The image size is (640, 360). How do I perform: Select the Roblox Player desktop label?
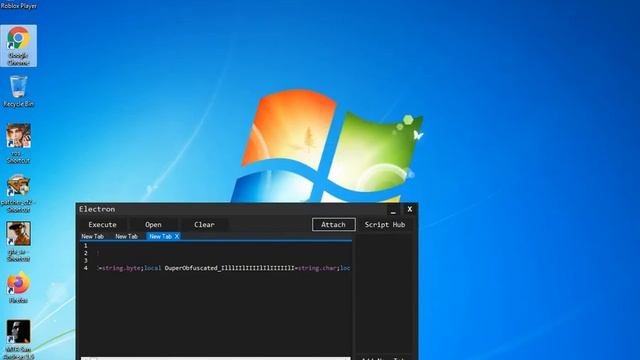click(19, 6)
